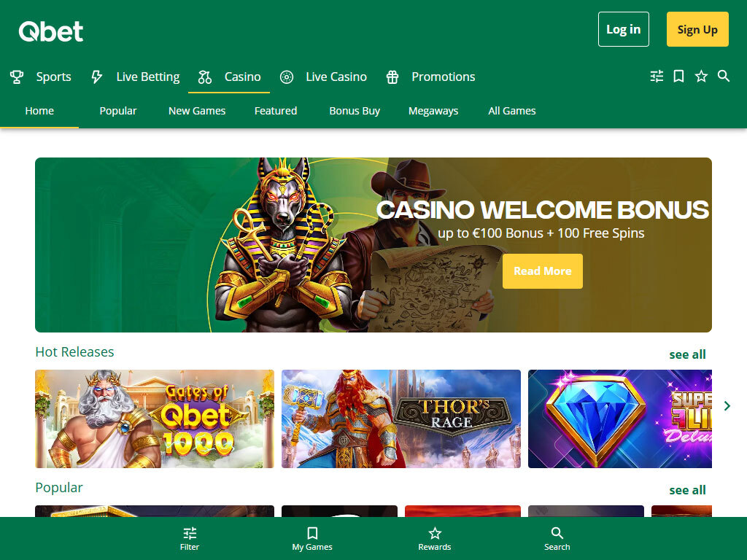Click the yellow Sign Up button
This screenshot has height=560, width=747.
pos(697,29)
